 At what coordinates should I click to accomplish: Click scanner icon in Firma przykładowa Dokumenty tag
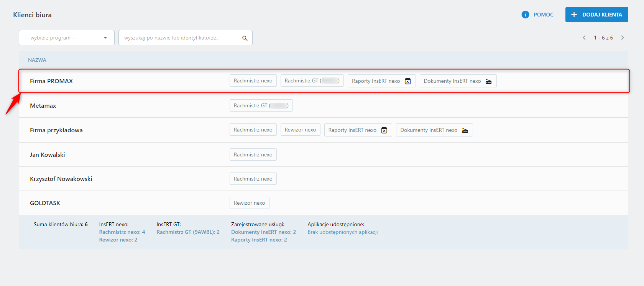point(465,130)
